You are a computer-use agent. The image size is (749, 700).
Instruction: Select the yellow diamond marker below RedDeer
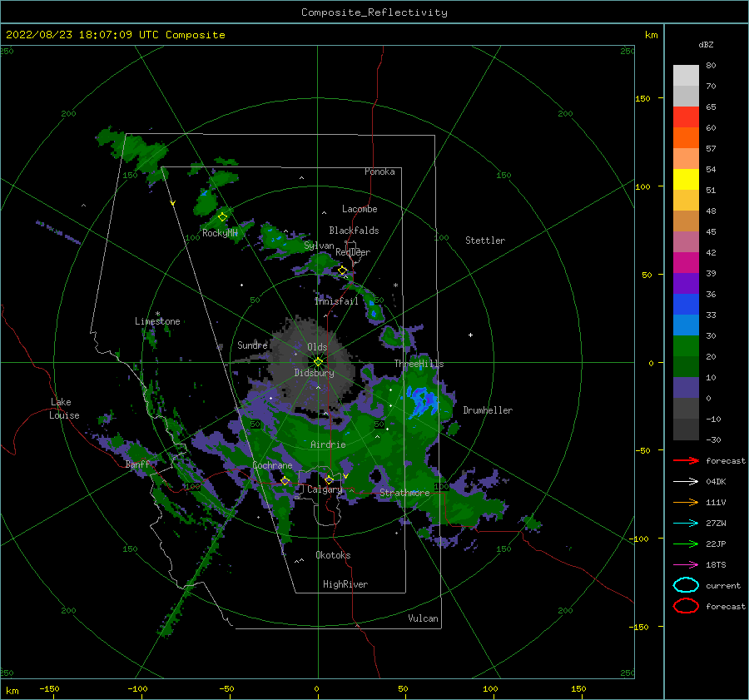click(x=342, y=271)
